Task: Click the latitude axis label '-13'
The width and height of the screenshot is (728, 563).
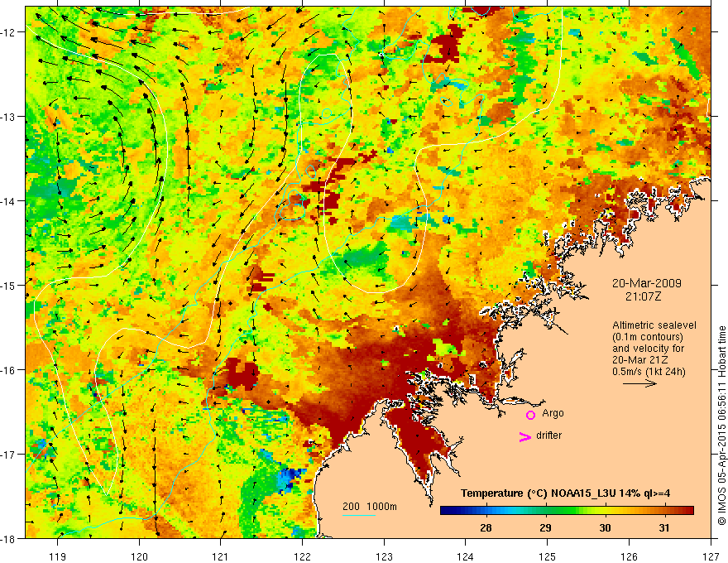Action: tap(9, 117)
